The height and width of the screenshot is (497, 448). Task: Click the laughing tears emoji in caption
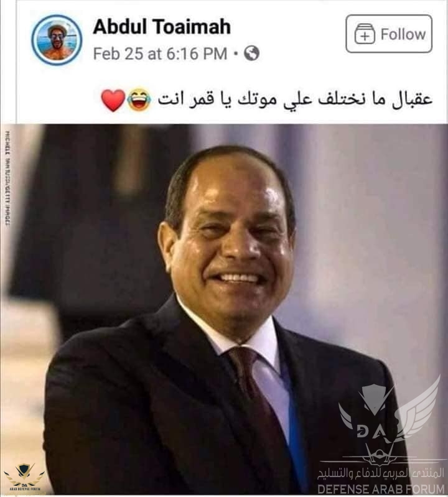click(139, 100)
